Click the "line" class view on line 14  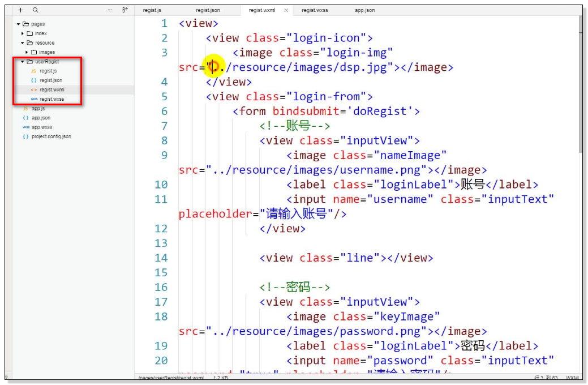click(x=346, y=258)
